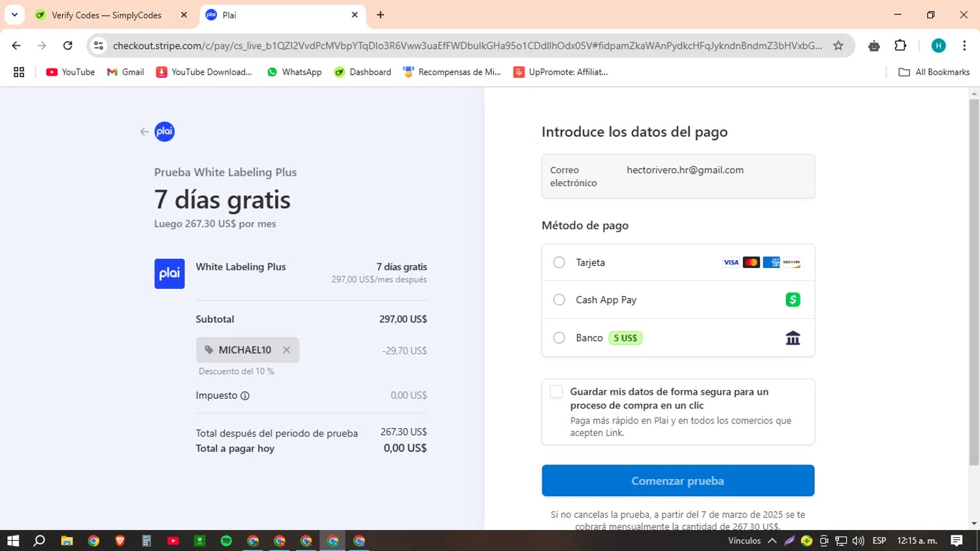The width and height of the screenshot is (980, 551).
Task: Open the green Xbox taskbar app
Action: click(200, 541)
